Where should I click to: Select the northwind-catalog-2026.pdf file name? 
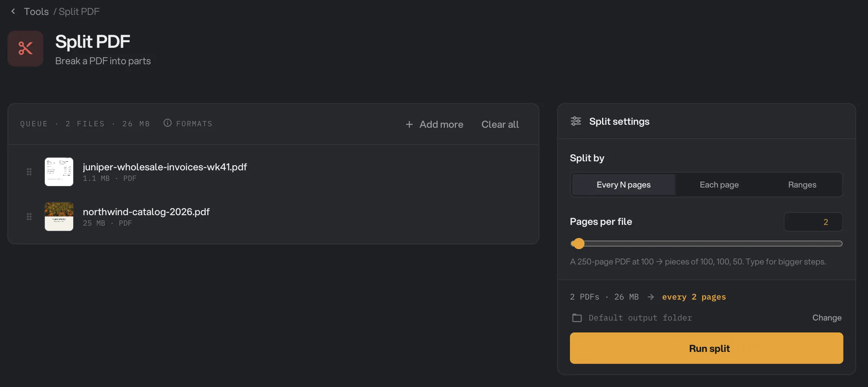click(x=146, y=212)
